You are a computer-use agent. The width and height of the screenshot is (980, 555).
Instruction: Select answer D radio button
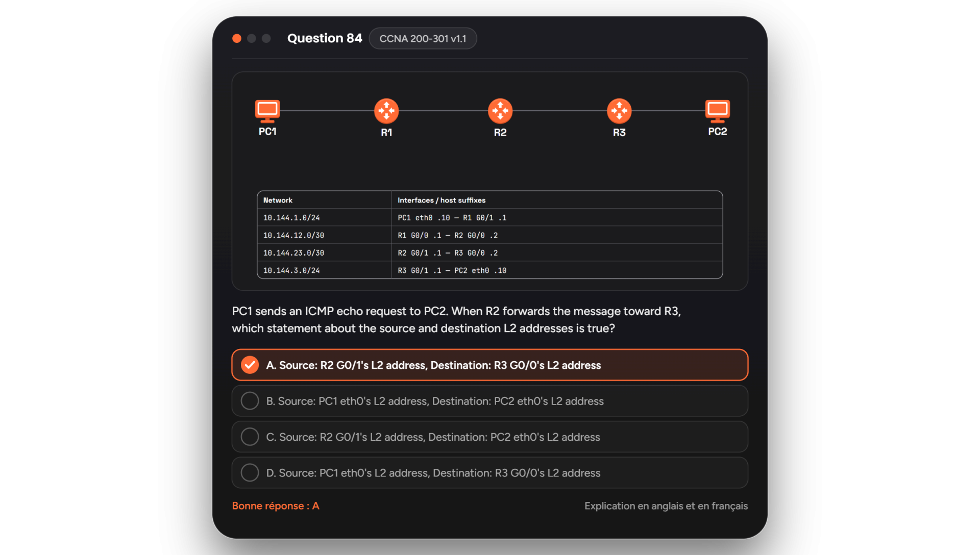(x=250, y=472)
